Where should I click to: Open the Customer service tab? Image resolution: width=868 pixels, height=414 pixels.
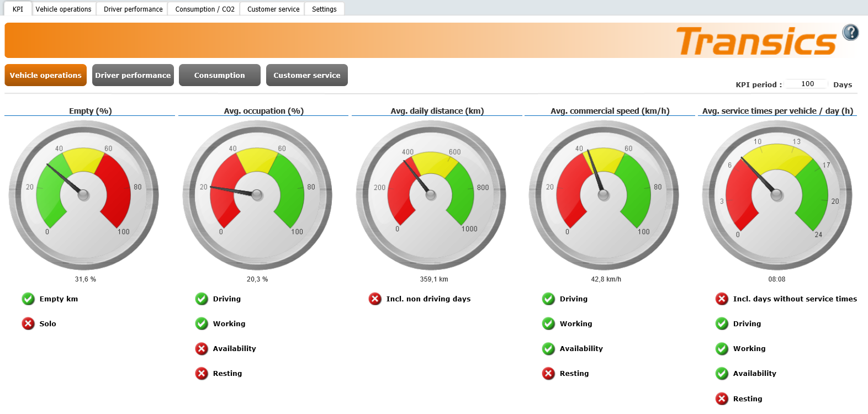click(x=273, y=9)
